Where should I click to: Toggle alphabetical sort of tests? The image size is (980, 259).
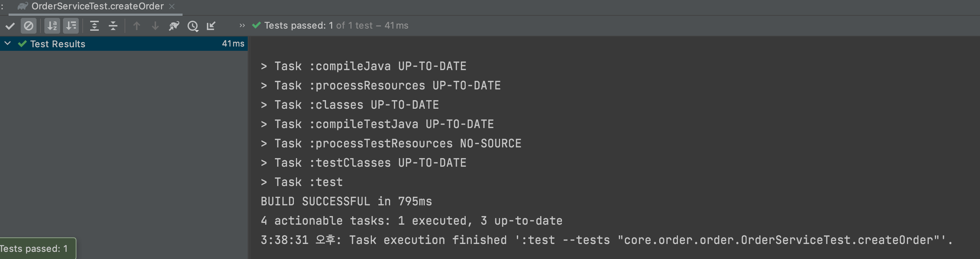[52, 26]
